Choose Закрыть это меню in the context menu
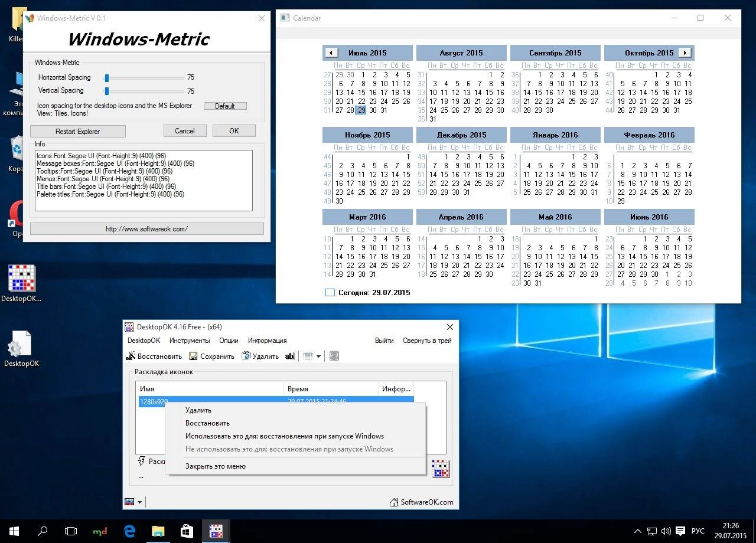The height and width of the screenshot is (543, 756). click(x=295, y=466)
